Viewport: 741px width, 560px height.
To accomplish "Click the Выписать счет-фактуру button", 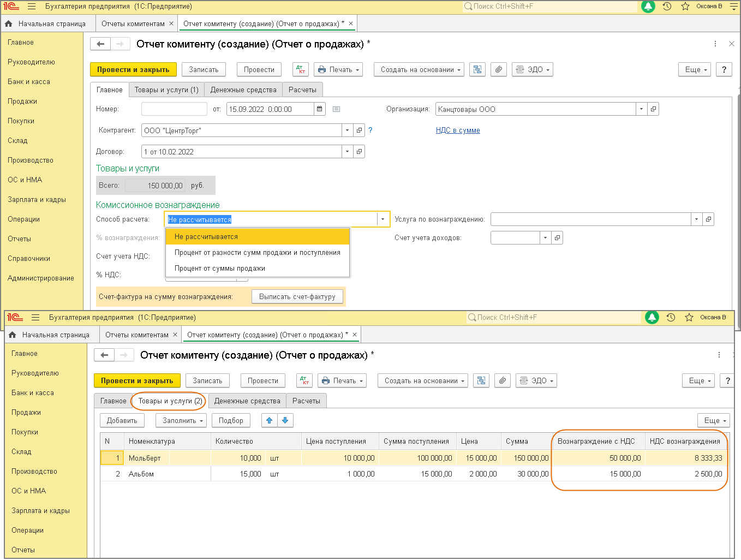I will (x=297, y=297).
